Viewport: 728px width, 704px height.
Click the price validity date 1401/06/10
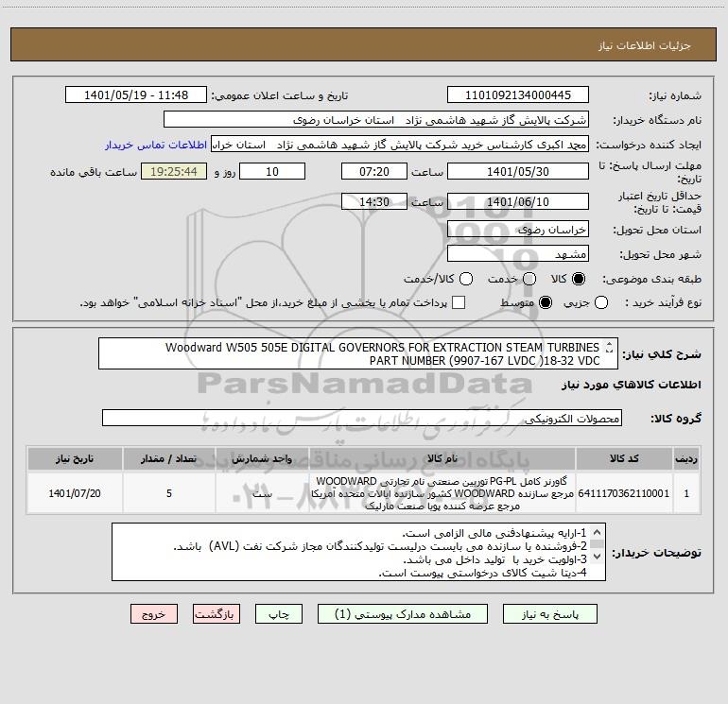pyautogui.click(x=518, y=201)
